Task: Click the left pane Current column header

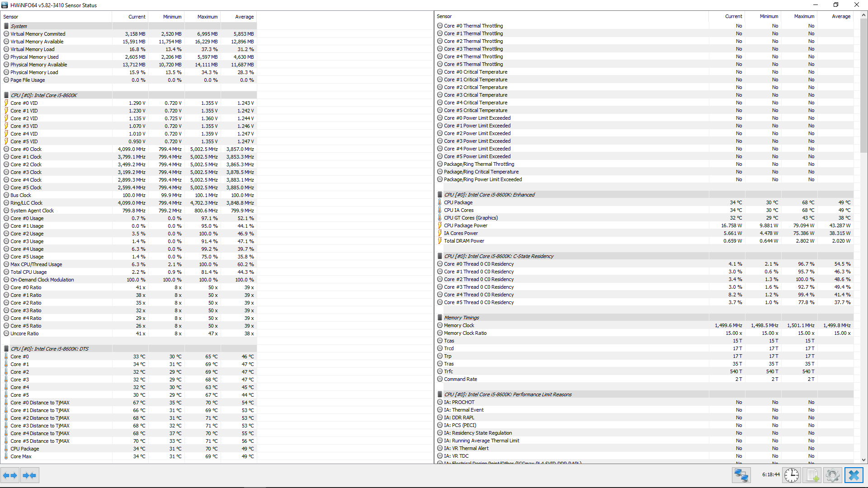Action: pos(137,17)
